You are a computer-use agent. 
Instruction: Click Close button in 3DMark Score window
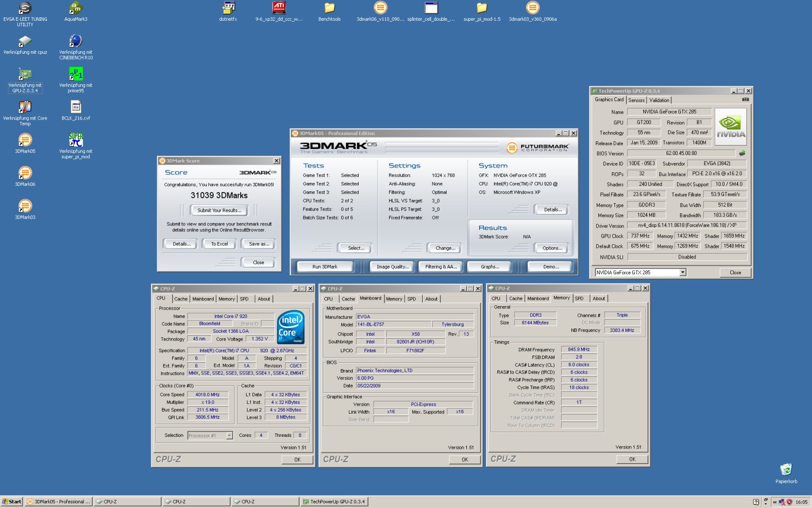(259, 262)
